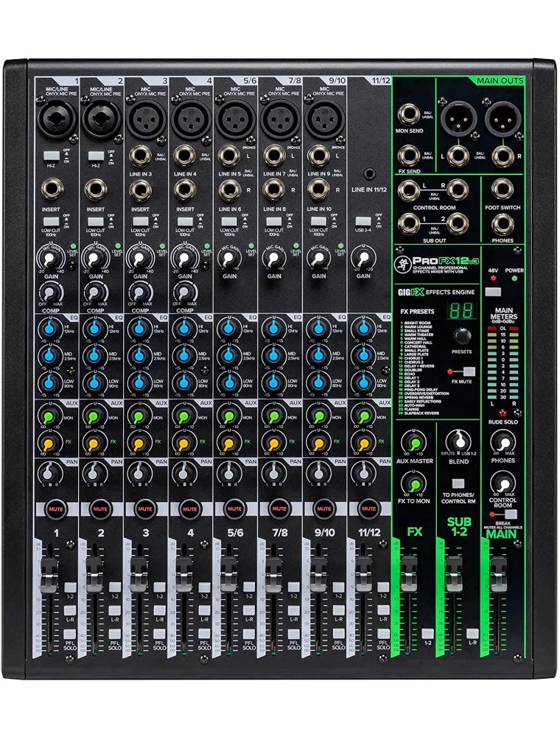
Task: Click the channel 4 MID 2.5kHz EQ knob
Action: point(183,355)
